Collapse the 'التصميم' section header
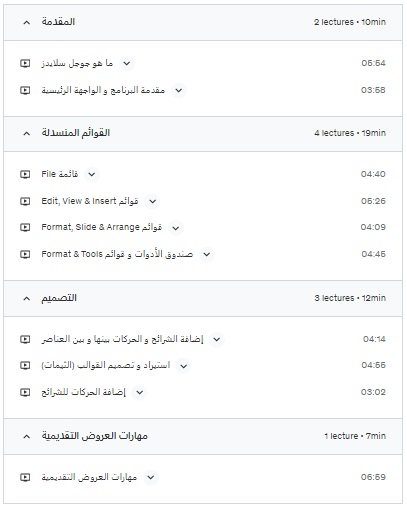 point(27,299)
